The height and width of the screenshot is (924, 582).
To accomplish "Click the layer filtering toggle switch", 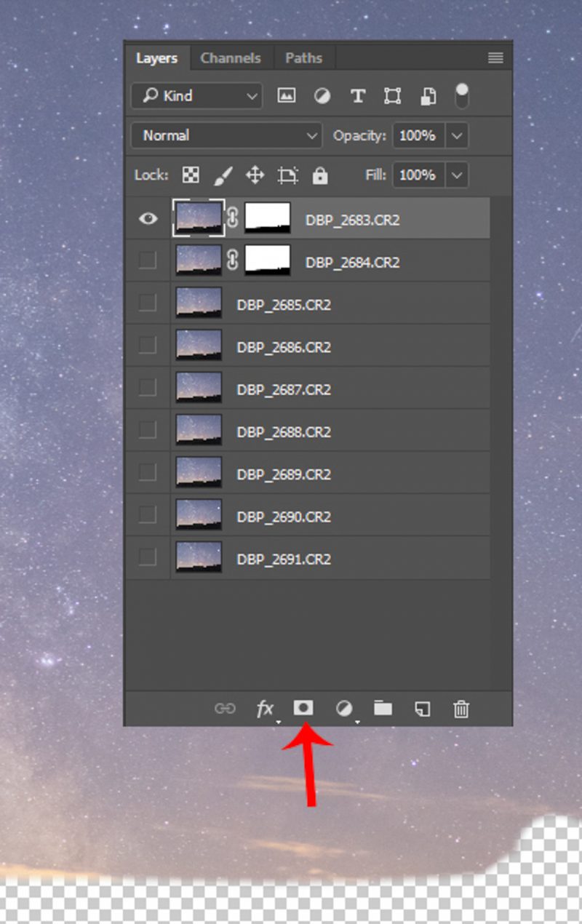I will pyautogui.click(x=462, y=95).
